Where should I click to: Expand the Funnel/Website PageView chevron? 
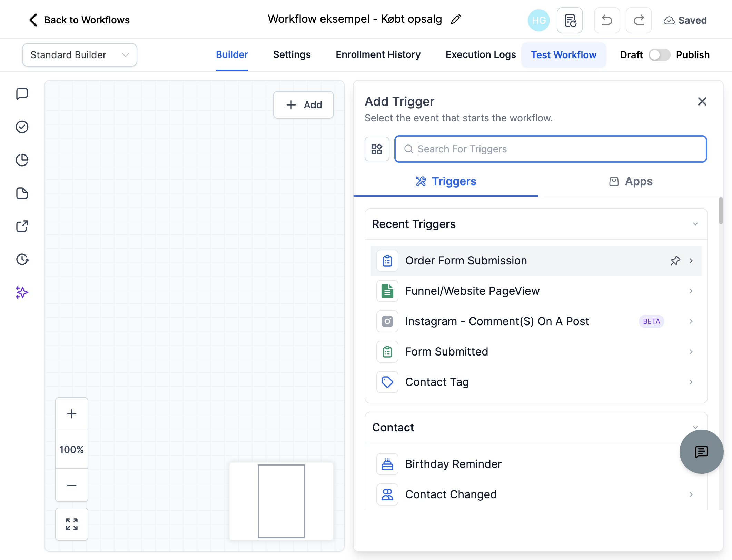pos(691,291)
